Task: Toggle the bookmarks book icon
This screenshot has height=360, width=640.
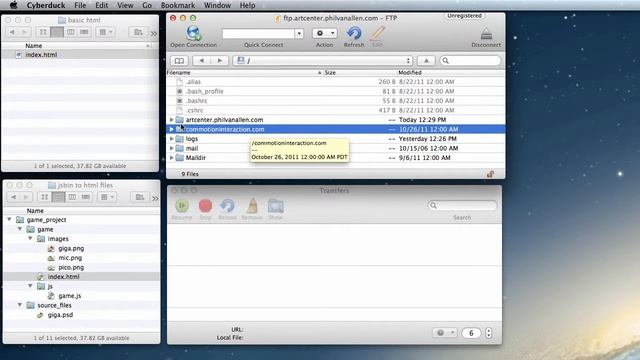Action: [x=179, y=61]
